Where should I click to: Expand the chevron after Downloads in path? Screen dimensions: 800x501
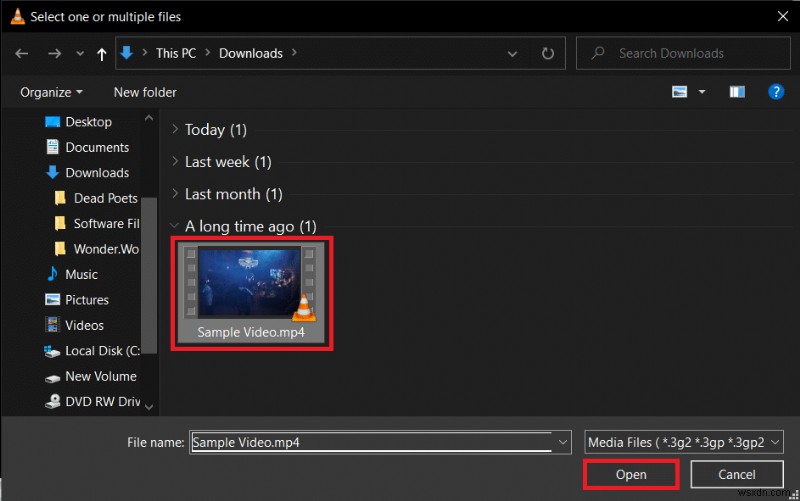294,53
